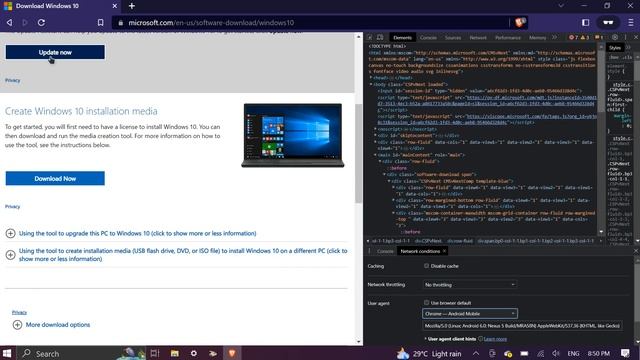The width and height of the screenshot is (640, 360).
Task: Toggle the browser sidebar panel icon
Action: point(585,22)
